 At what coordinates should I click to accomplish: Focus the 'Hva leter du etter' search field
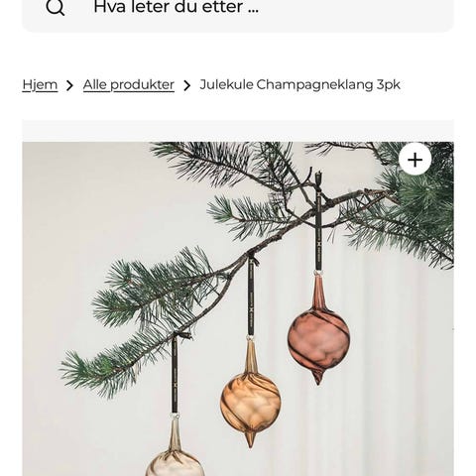coord(238,12)
